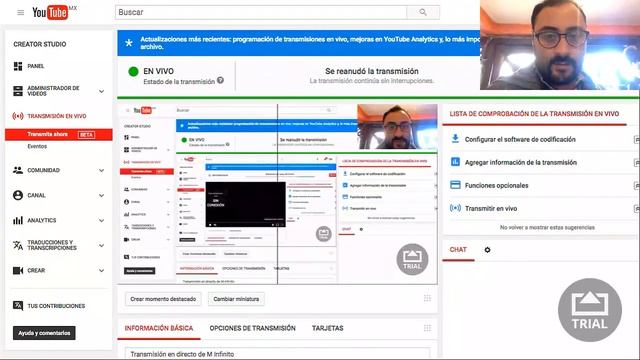640x360 pixels.
Task: Expand the Crear section
Action: point(102,271)
